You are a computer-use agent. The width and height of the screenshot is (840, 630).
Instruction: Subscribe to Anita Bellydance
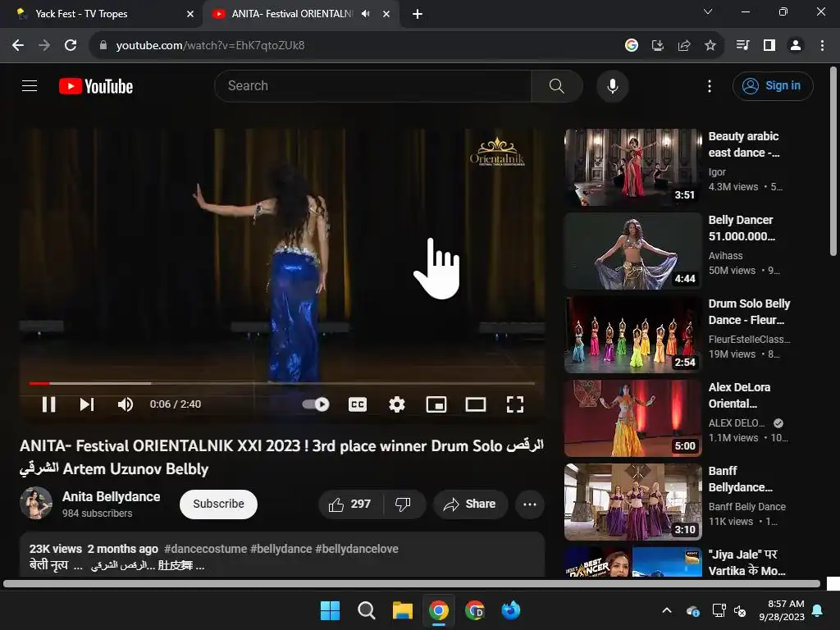point(218,504)
